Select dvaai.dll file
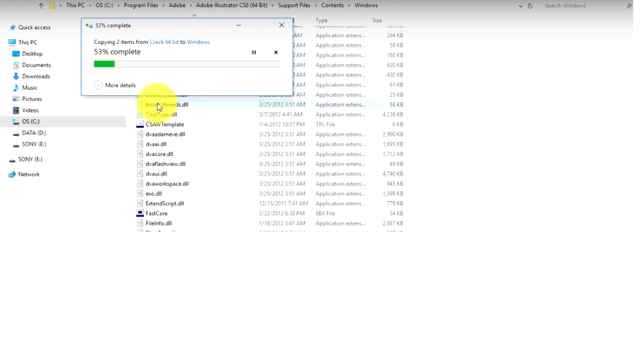This screenshot has height=362, width=644. pos(156,144)
